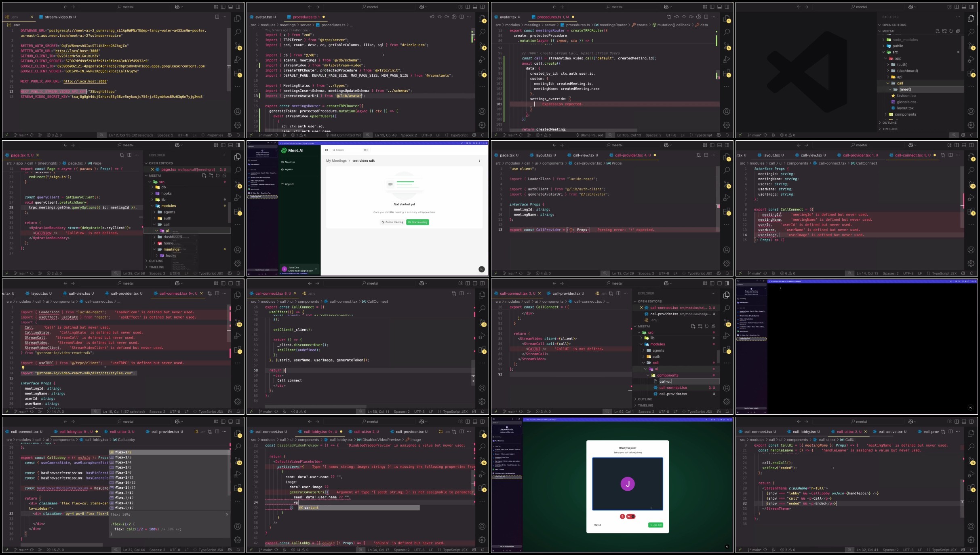Screen dimensions: 980x555
Task: Close the flex: 50% suggestion details popup
Action: pos(227,514)
